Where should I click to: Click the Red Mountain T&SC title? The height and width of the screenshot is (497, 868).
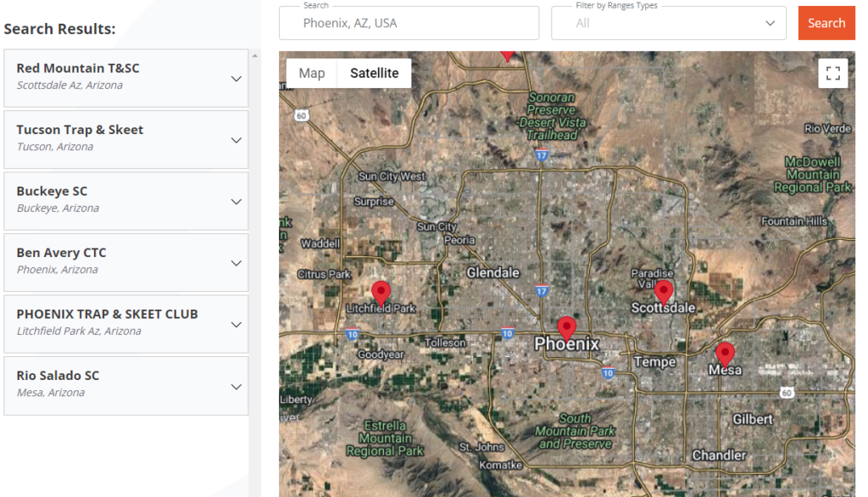[x=78, y=68]
